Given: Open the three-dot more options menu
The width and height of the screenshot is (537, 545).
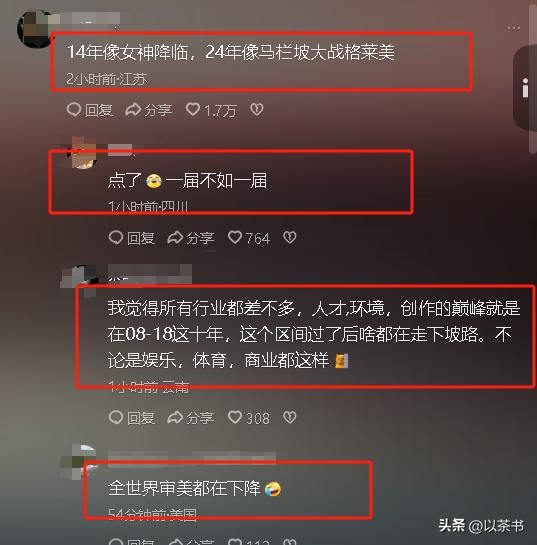Looking at the screenshot, I should click(x=513, y=28).
